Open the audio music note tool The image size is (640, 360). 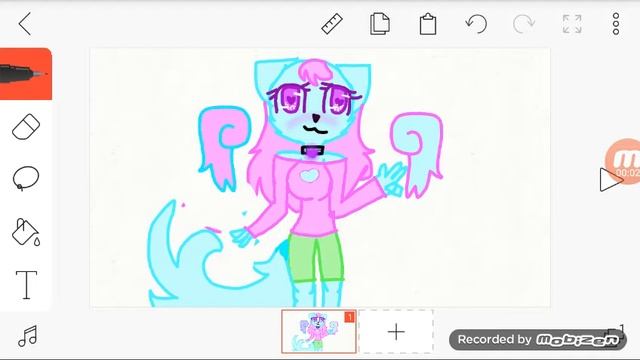(27, 336)
